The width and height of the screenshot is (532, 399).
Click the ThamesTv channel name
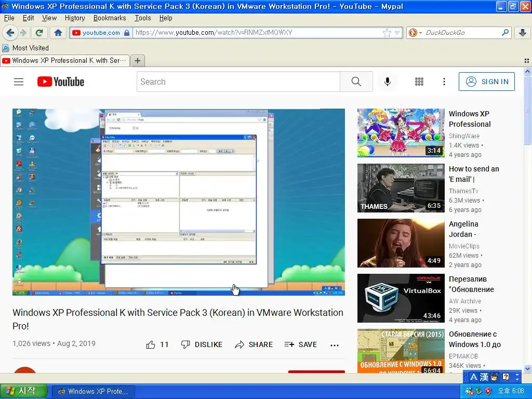(x=463, y=191)
